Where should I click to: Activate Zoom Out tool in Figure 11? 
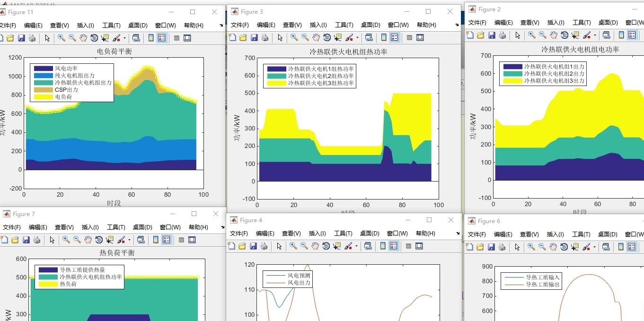point(72,38)
